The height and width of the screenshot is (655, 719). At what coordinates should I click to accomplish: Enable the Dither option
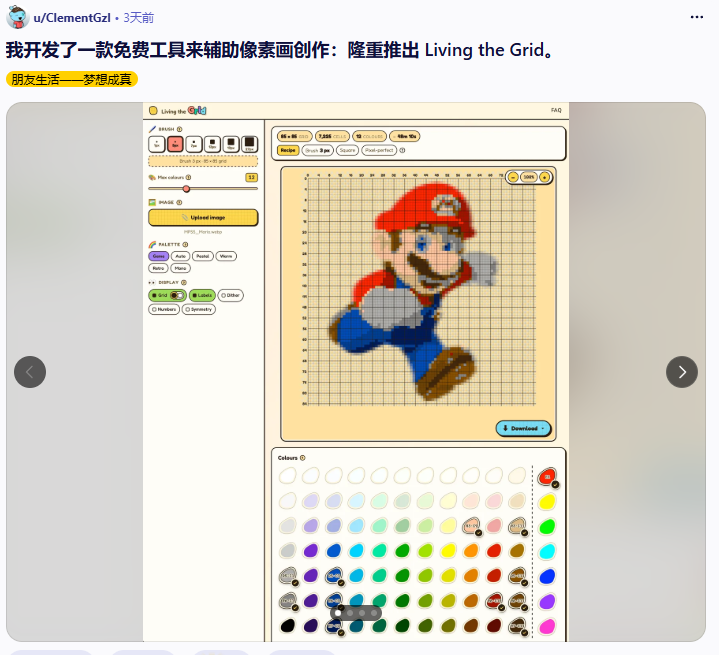pyautogui.click(x=231, y=295)
